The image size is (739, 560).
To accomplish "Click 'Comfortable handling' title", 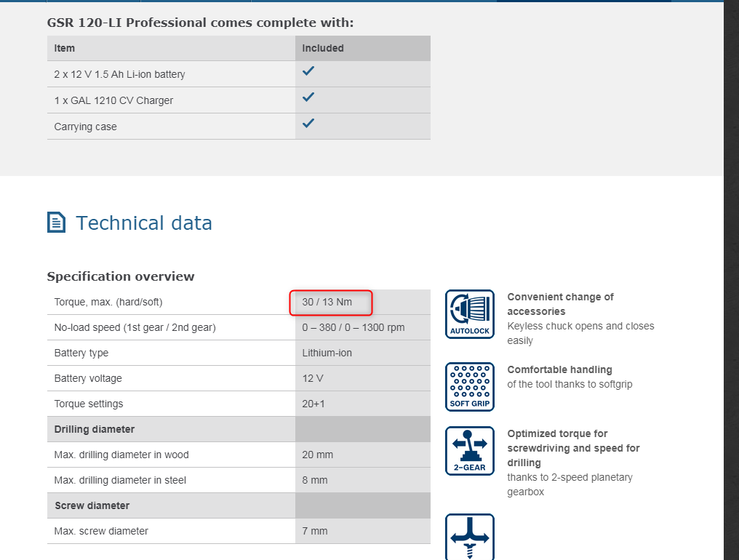I will tap(560, 369).
